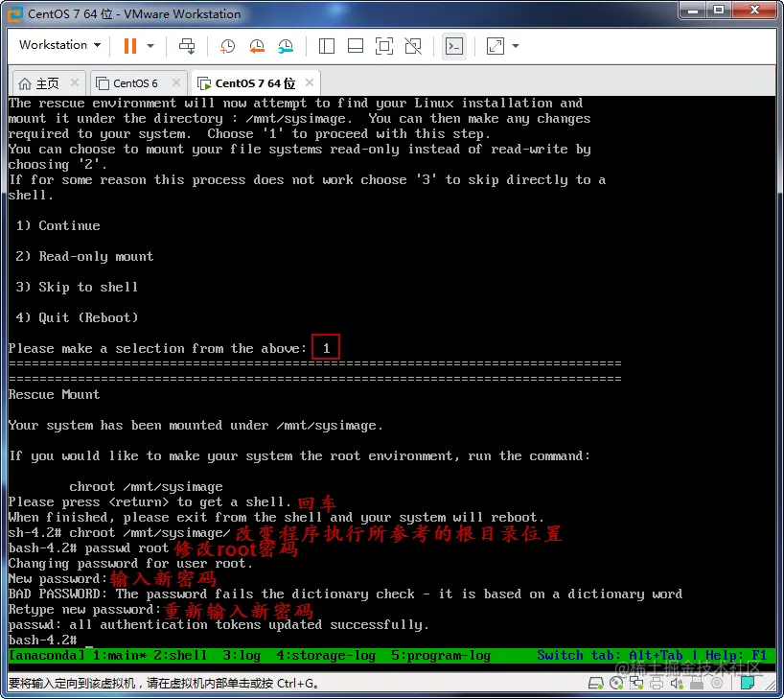Viewport: 784px width, 699px height.
Task: Click the orange pause VM button
Action: [130, 46]
